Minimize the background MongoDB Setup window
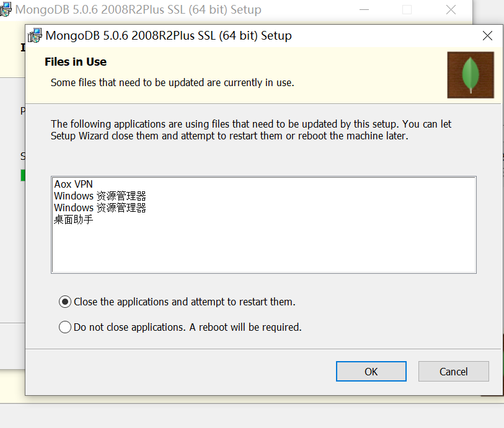The image size is (504, 428). coord(364,10)
